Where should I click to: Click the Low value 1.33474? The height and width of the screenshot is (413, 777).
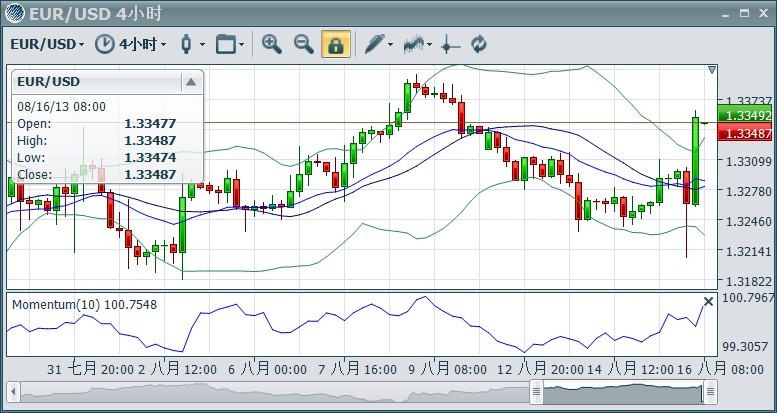coord(150,158)
